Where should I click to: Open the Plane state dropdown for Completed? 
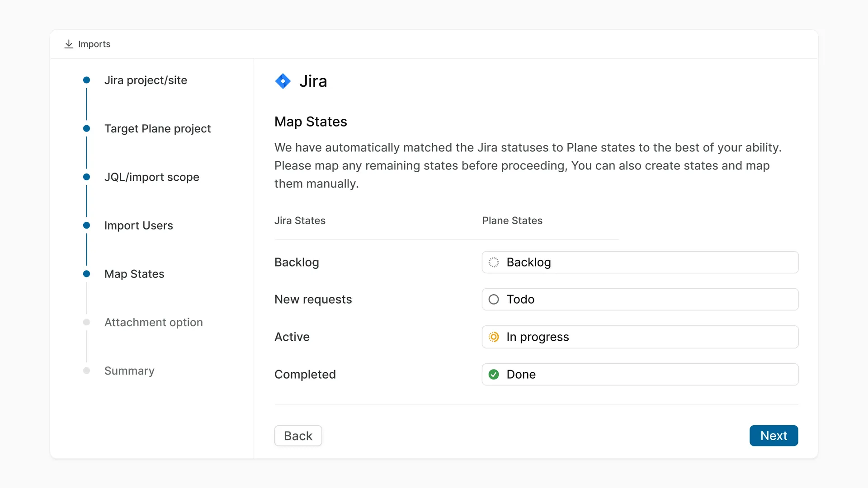(640, 375)
